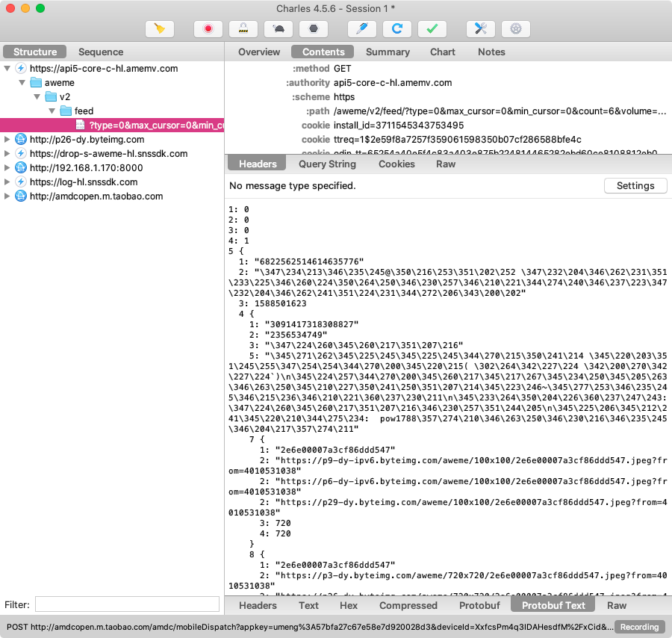Select response Protobuf Text tab

[x=553, y=605]
